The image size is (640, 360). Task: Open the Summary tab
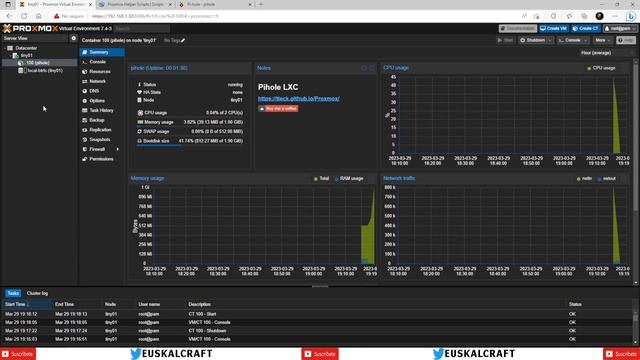pos(102,52)
